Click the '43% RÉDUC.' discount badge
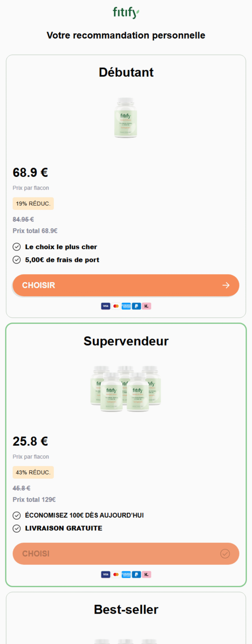 [x=33, y=472]
